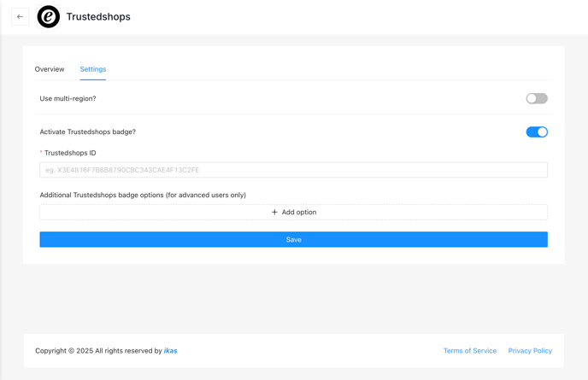Click the 'Activate Trustedshops badge?' label
Viewport: 588px width, 380px height.
(x=88, y=132)
